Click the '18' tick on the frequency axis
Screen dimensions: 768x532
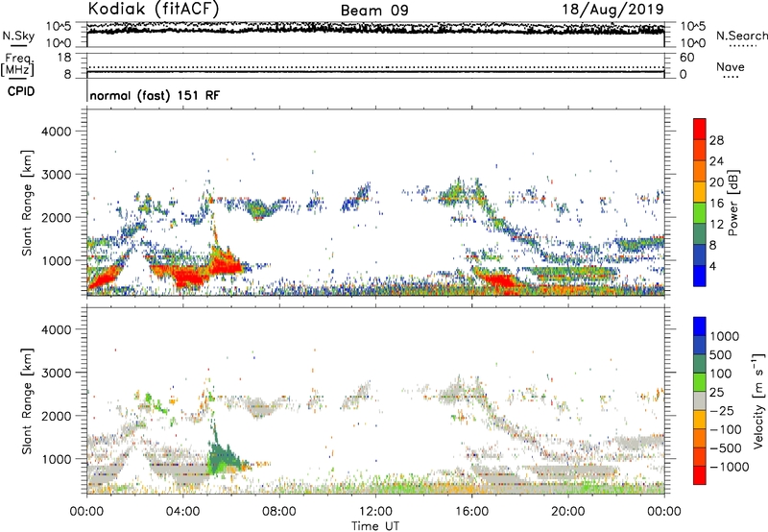[64, 58]
